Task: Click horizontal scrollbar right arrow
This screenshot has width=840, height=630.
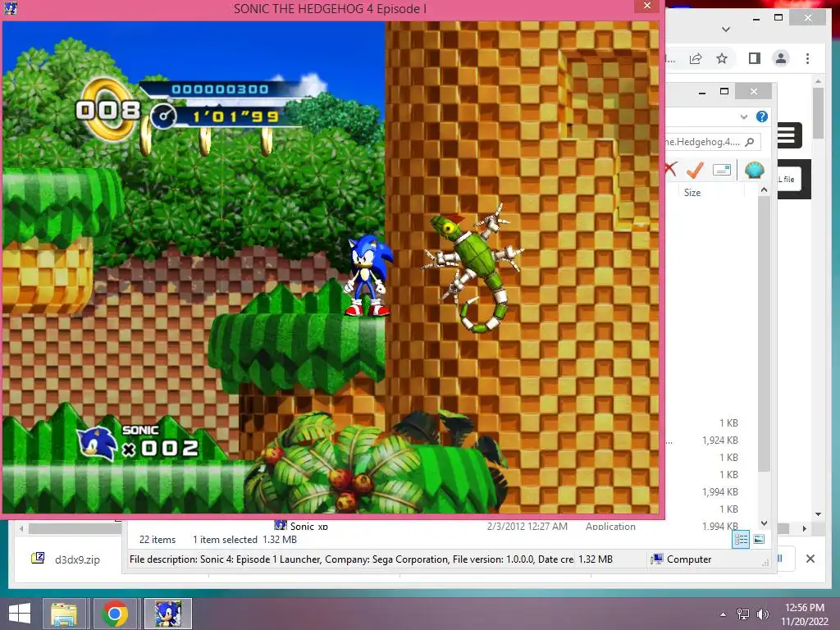Action: point(804,529)
